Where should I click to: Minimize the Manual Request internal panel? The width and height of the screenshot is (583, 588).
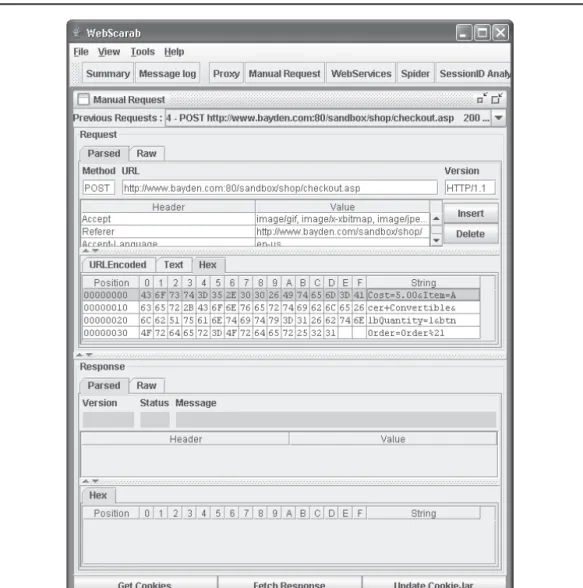pos(482,99)
